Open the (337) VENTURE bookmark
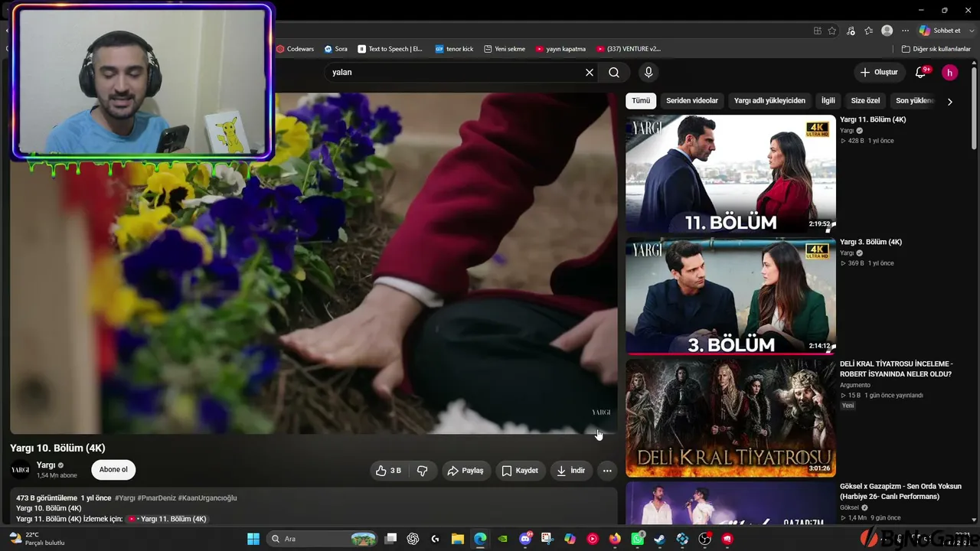980x551 pixels. (628, 49)
